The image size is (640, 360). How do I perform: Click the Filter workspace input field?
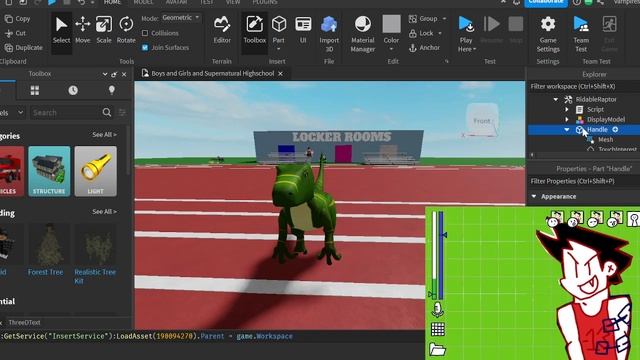pyautogui.click(x=584, y=87)
